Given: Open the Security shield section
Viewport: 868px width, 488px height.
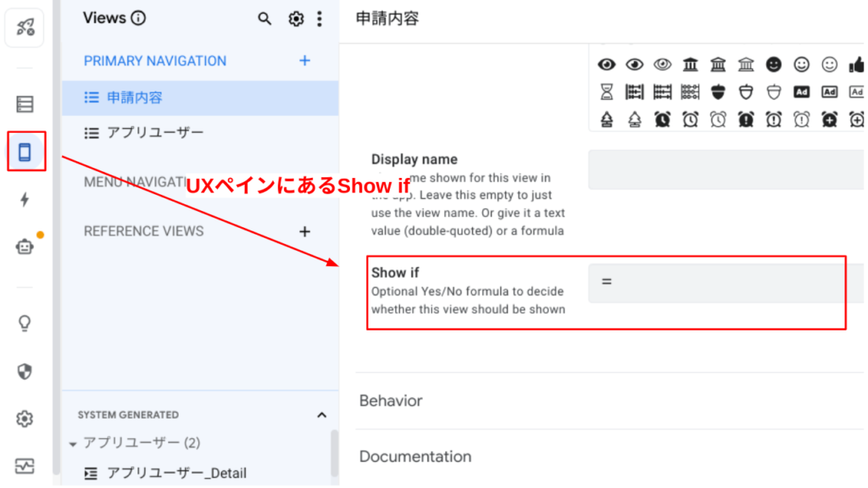Looking at the screenshot, I should (x=25, y=371).
